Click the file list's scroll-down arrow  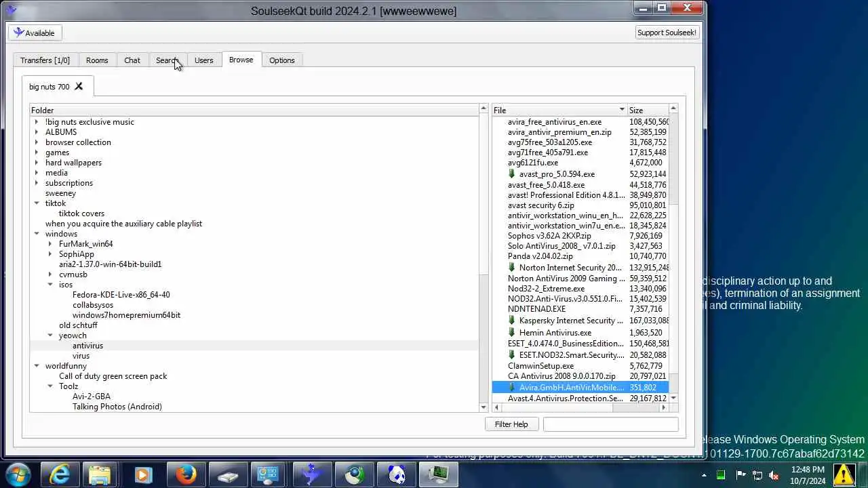tap(673, 399)
